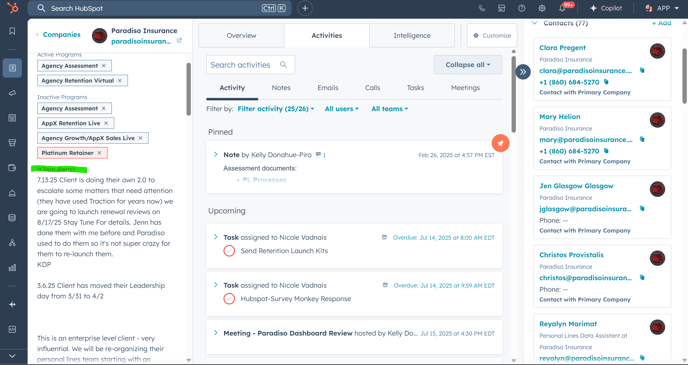Viewport: 688px width, 365px height.
Task: Mark Send Retention Launch Kits task complete
Action: click(229, 251)
